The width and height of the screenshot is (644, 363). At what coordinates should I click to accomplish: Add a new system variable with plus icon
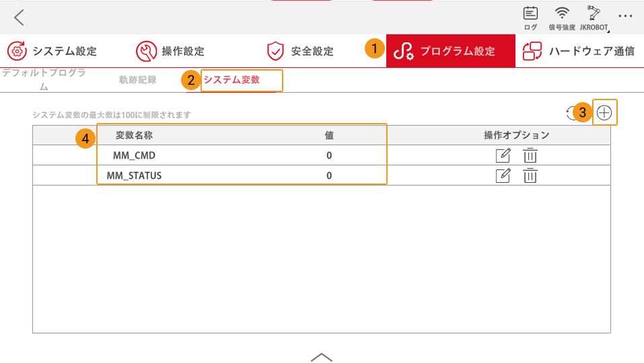604,113
